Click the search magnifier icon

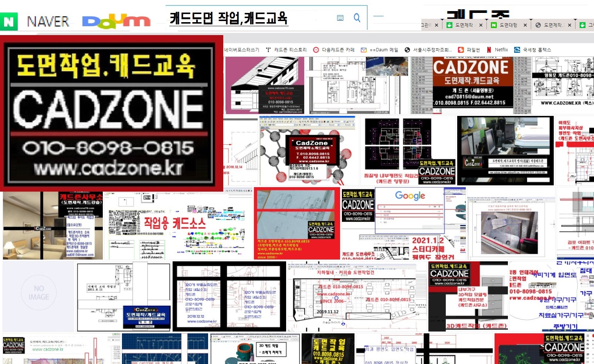[x=357, y=18]
